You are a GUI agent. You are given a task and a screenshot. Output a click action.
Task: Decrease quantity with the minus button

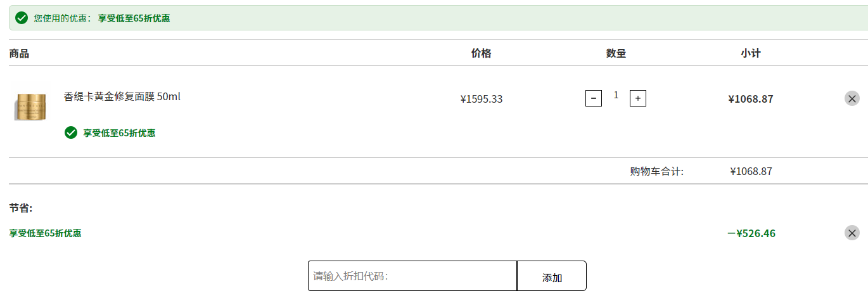[594, 98]
